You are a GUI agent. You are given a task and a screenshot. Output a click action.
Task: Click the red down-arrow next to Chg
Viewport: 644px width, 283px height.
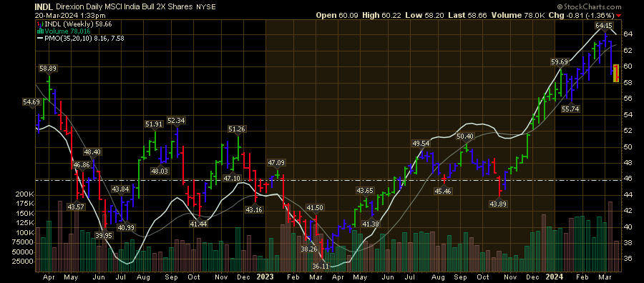tap(619, 16)
